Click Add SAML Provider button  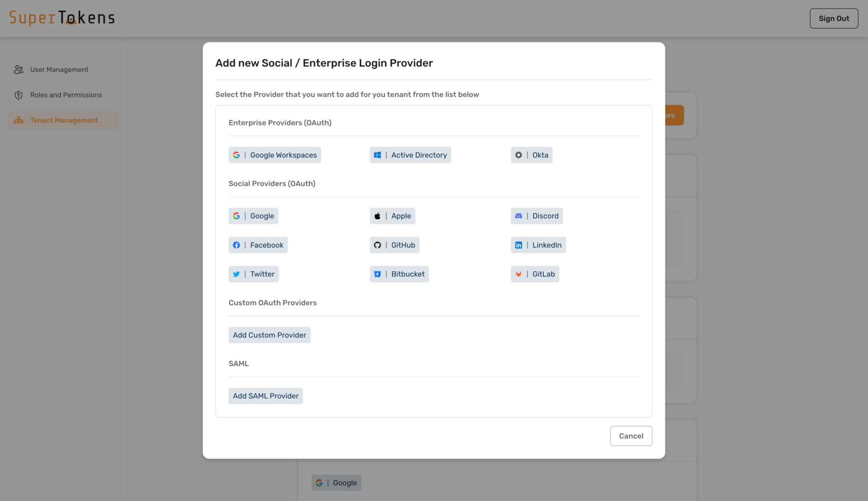pos(265,396)
